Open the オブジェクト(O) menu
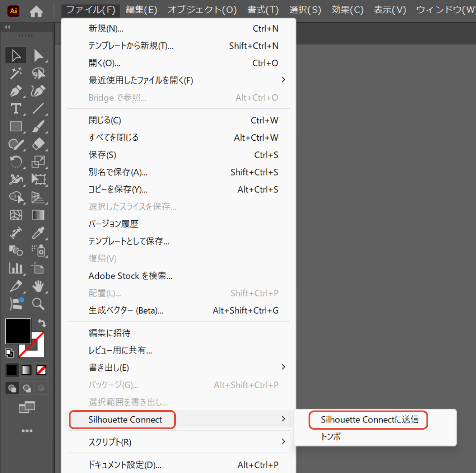The height and width of the screenshot is (473, 476). pyautogui.click(x=202, y=10)
